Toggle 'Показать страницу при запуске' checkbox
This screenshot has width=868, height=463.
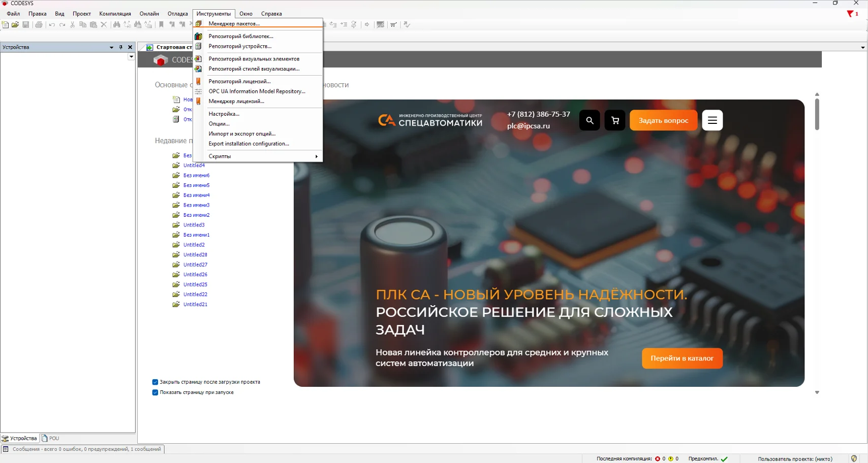(155, 392)
